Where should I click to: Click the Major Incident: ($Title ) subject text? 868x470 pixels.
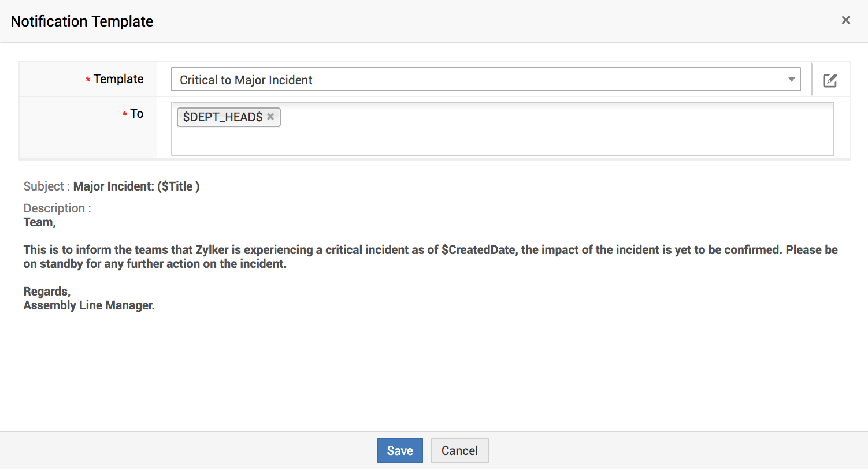point(136,186)
